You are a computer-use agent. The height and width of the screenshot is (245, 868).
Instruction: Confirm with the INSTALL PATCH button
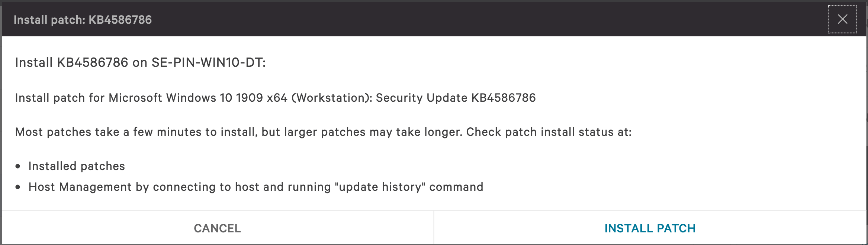650,228
